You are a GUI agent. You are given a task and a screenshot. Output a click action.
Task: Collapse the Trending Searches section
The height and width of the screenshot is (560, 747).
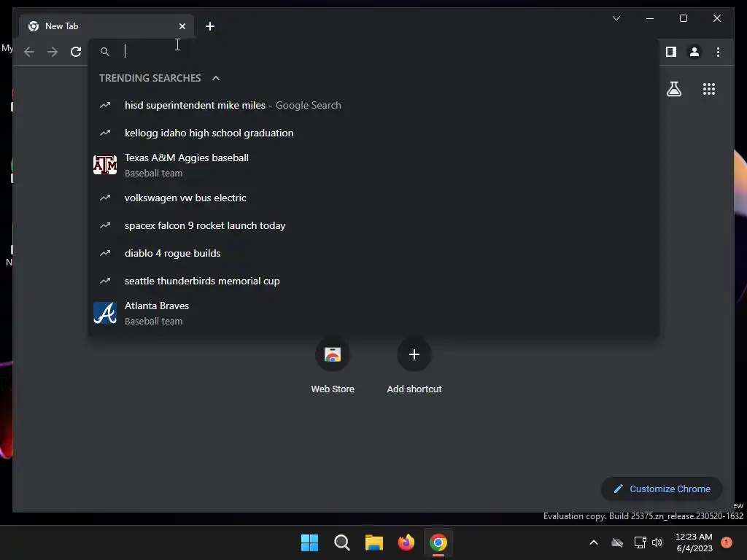point(216,78)
